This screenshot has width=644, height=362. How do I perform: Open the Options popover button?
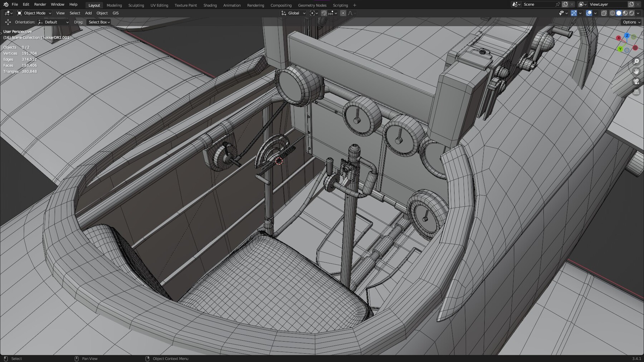(631, 22)
